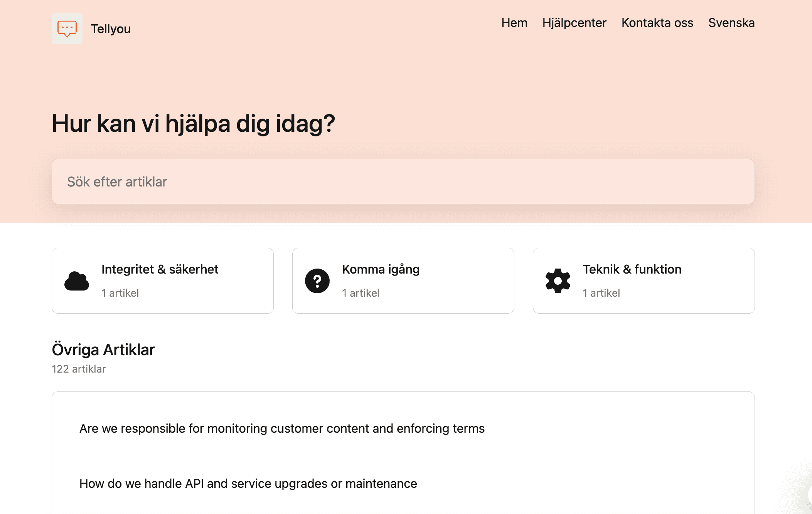Open the Kontakta oss link
Viewport: 812px width, 514px height.
(x=657, y=23)
